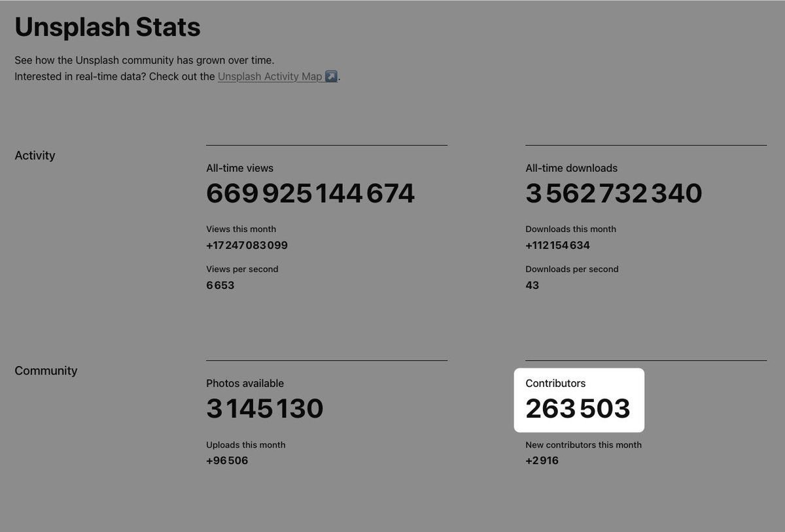Click the All-time downloads figure 3562732340

click(x=614, y=193)
